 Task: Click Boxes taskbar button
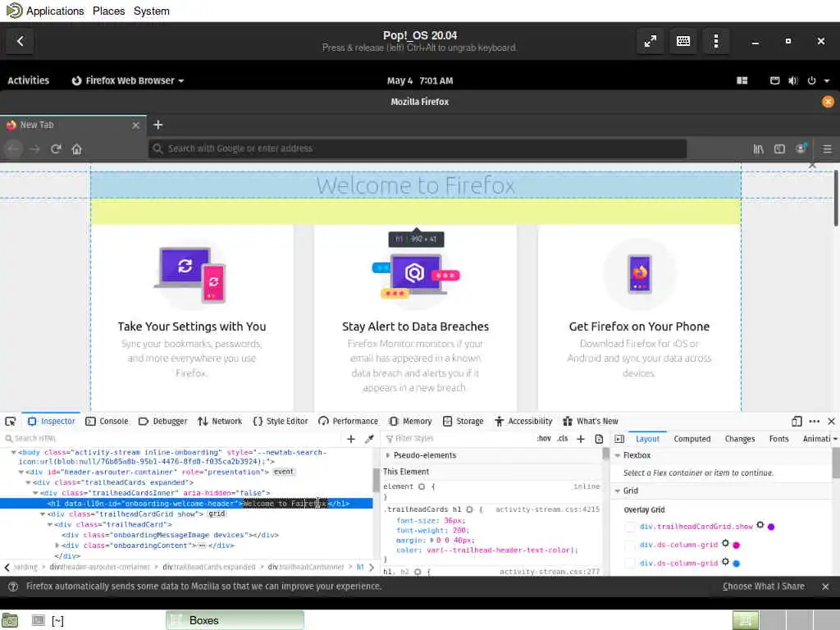(235, 620)
